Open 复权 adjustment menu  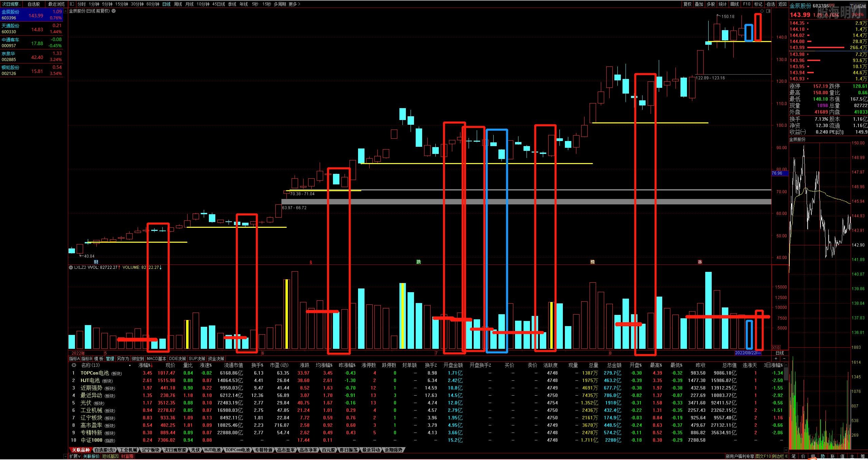(x=687, y=4)
